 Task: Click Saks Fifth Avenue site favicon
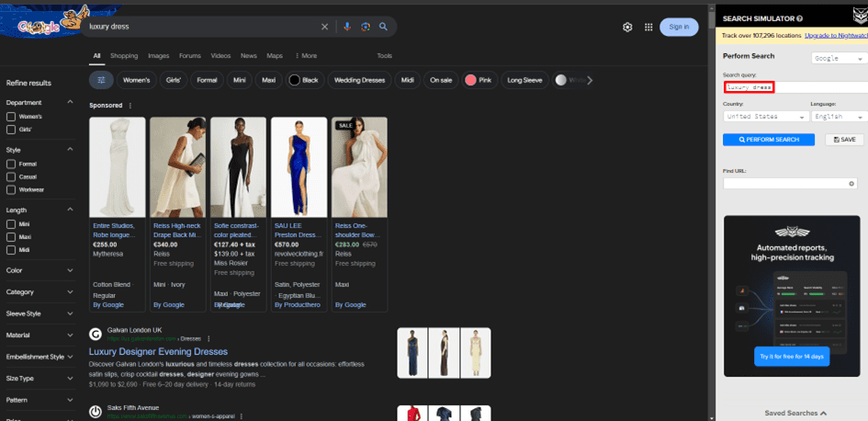(96, 412)
